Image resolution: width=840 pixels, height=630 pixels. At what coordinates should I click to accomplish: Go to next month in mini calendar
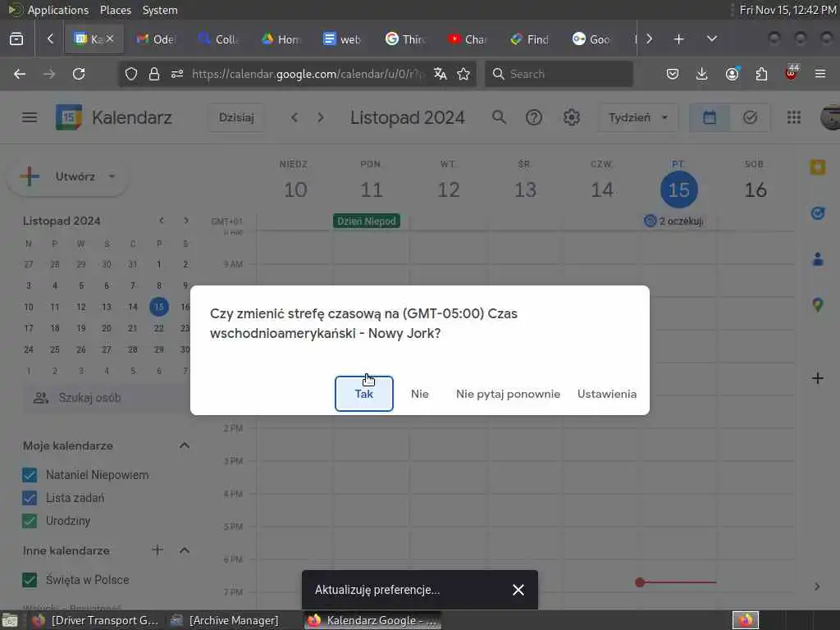[186, 221]
